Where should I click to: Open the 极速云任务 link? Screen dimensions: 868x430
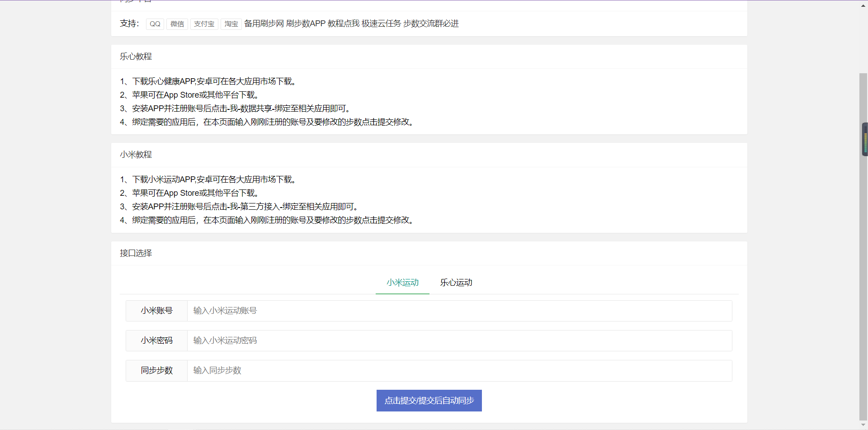[x=381, y=24]
